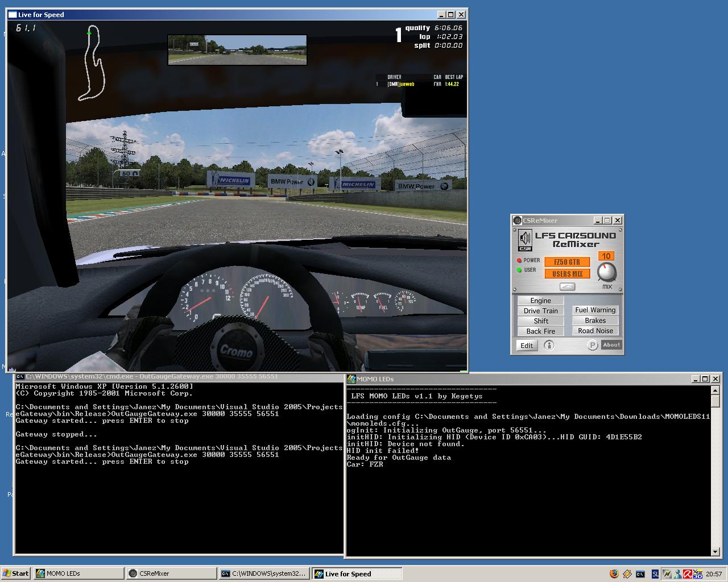
Task: Toggle the Fuel Warning sound button
Action: 595,310
